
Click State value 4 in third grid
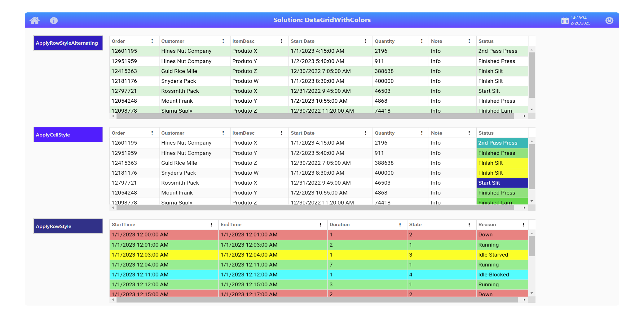click(x=411, y=275)
